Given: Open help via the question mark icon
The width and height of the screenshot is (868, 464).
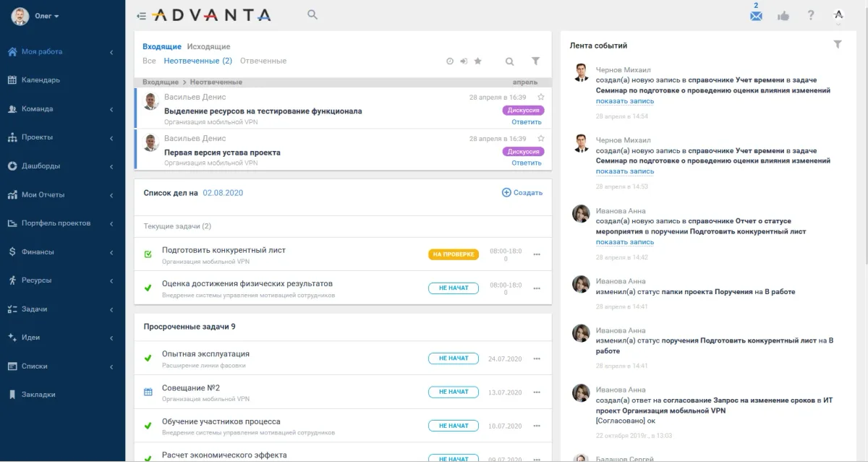Looking at the screenshot, I should pos(811,16).
